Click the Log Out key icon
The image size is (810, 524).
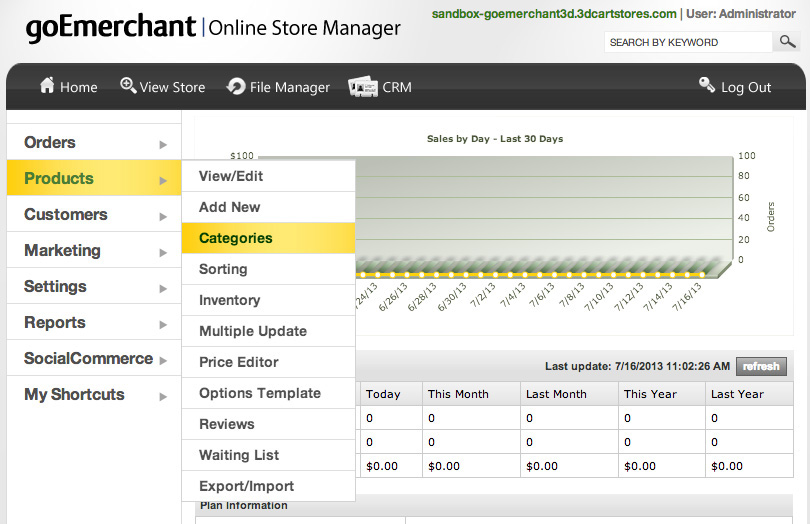coord(707,84)
